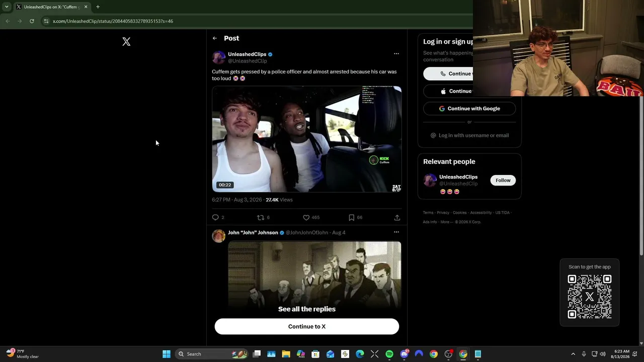
Task: Open Discord from the taskbar
Action: click(x=404, y=354)
